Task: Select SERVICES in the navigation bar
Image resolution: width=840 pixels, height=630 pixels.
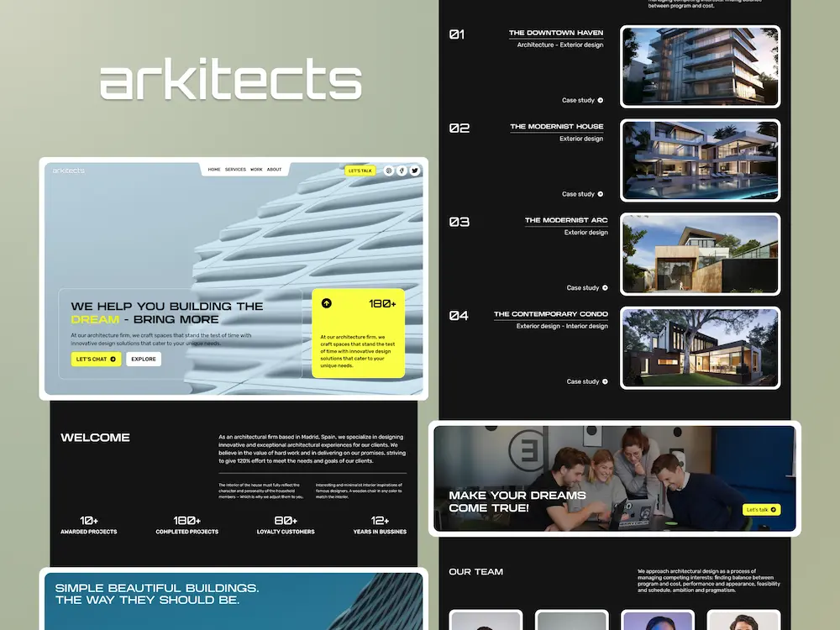Action: pyautogui.click(x=235, y=169)
